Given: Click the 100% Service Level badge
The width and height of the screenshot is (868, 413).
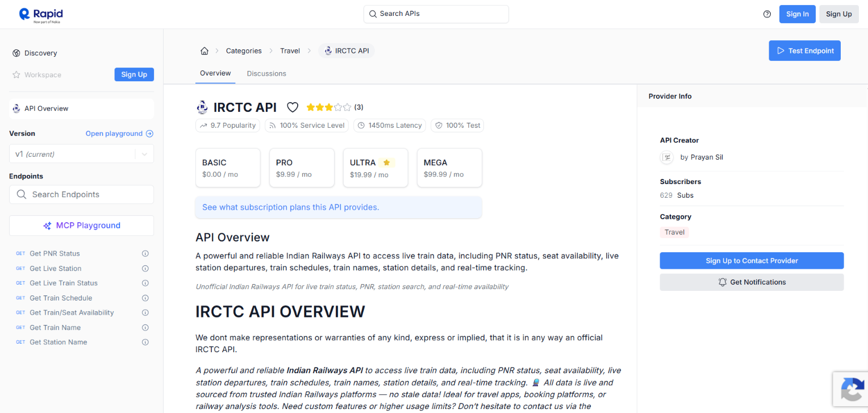Looking at the screenshot, I should (x=307, y=126).
